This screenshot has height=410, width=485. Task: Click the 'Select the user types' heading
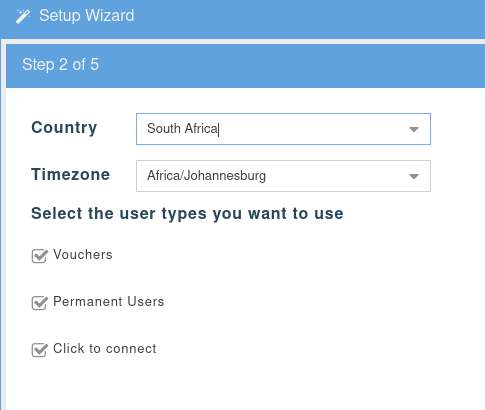(187, 213)
